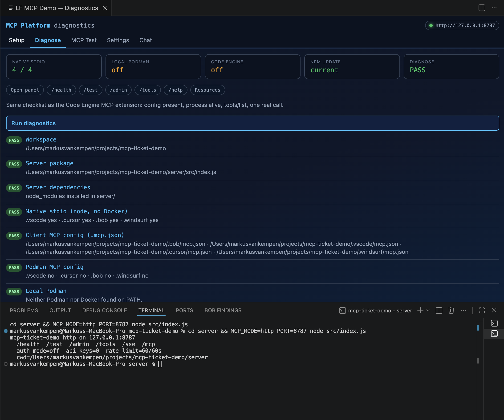Click the Workspace check title
The width and height of the screenshot is (504, 420).
point(41,140)
